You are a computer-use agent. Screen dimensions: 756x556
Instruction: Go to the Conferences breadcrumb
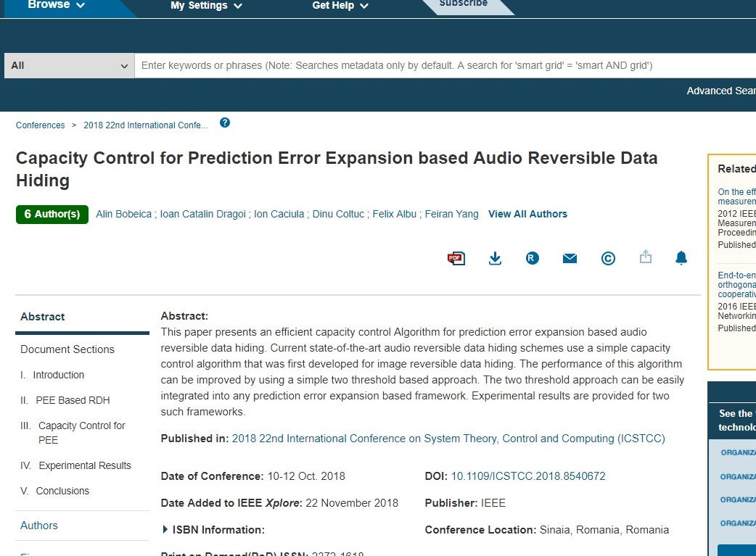40,125
